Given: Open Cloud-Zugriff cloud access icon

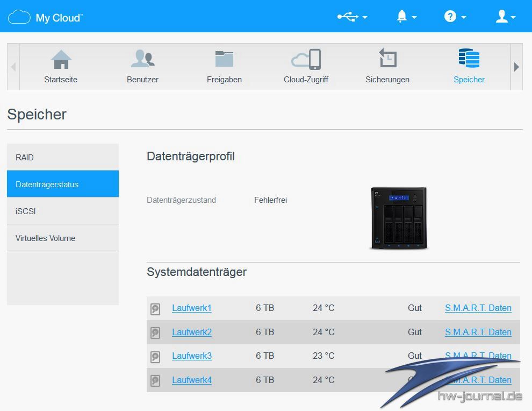Looking at the screenshot, I should click(306, 60).
